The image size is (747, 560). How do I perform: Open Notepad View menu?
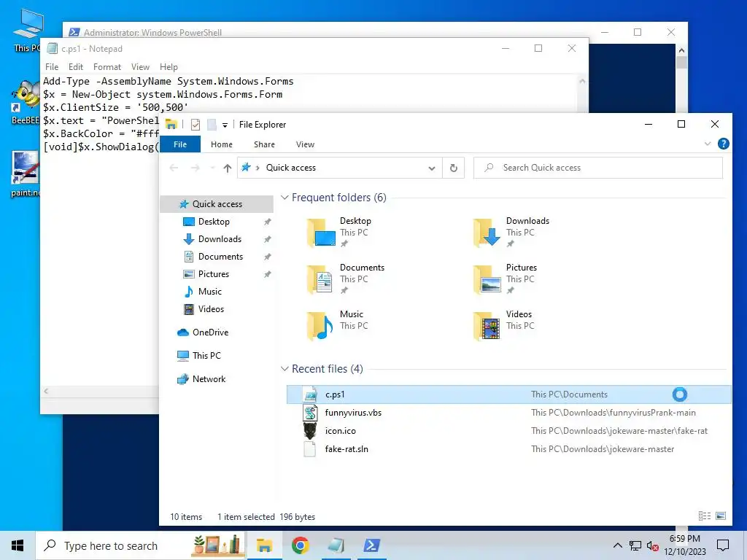[x=140, y=67]
